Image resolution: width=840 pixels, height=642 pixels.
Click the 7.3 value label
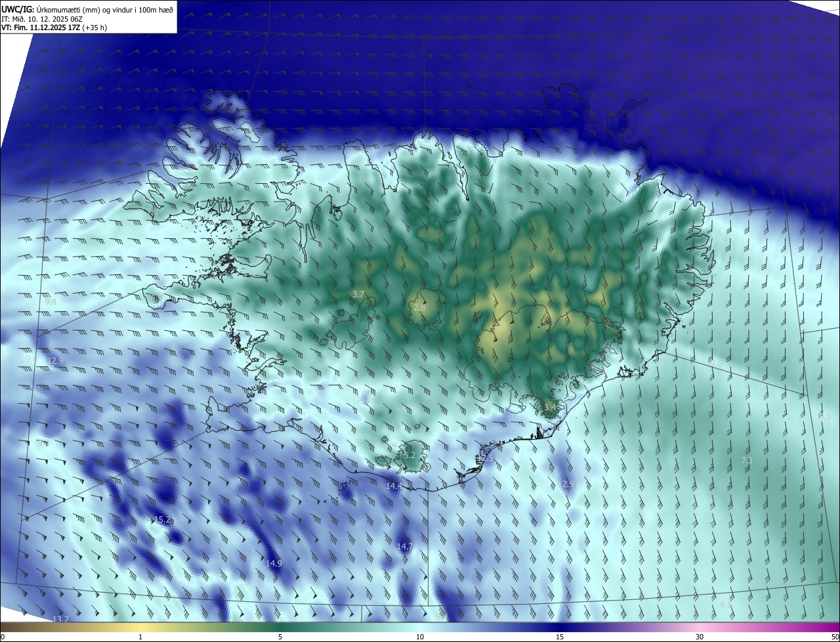(747, 461)
